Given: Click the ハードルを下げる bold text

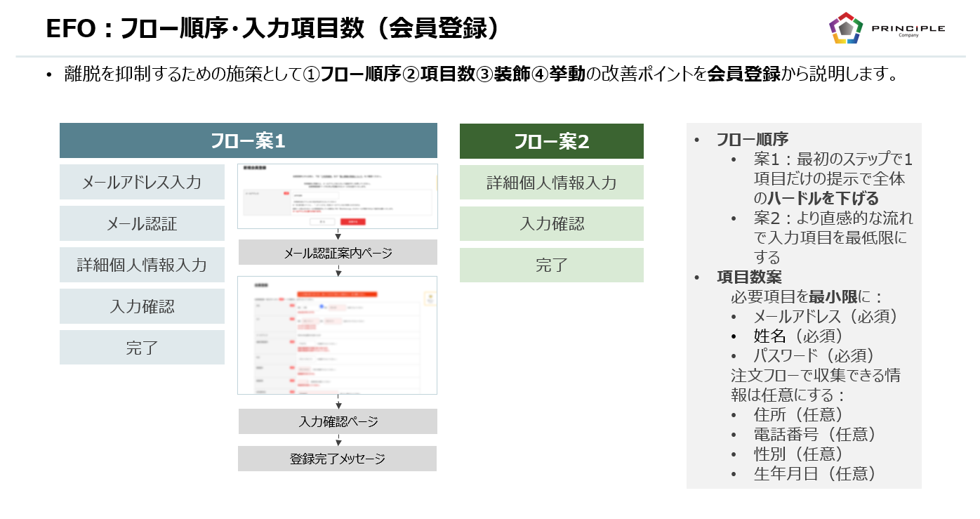Looking at the screenshot, I should 823,198.
